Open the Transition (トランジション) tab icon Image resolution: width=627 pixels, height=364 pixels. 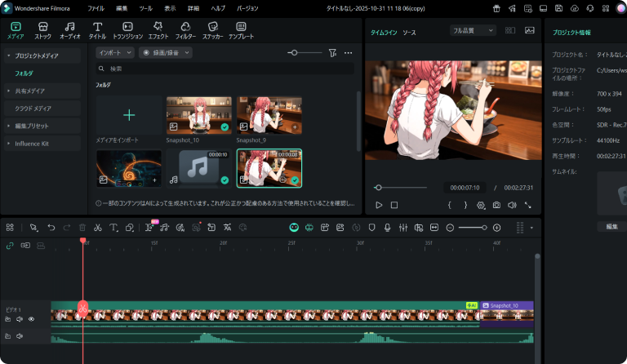(127, 26)
